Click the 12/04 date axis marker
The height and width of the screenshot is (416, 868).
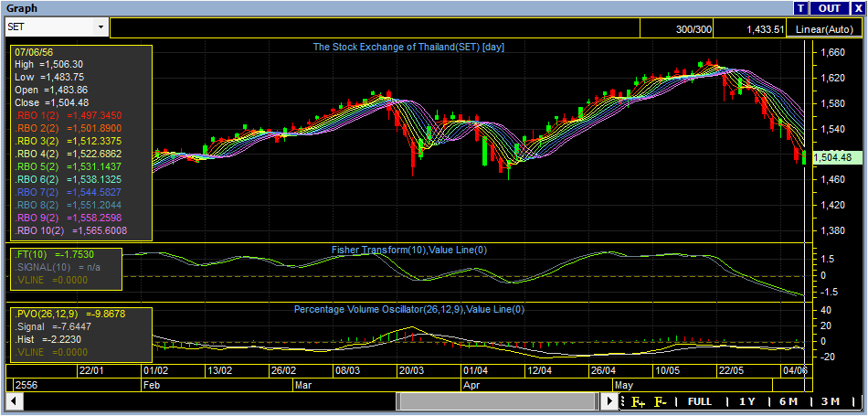tap(539, 370)
